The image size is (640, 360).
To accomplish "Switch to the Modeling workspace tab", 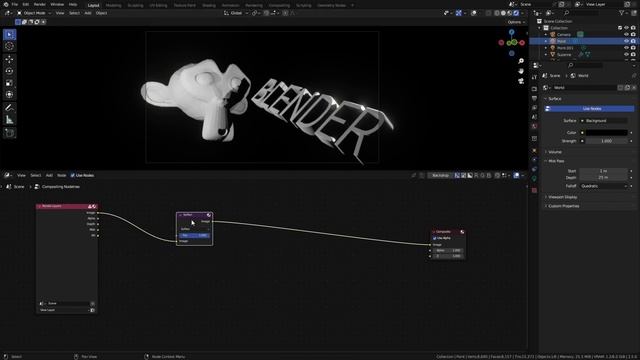I will 113,5.
